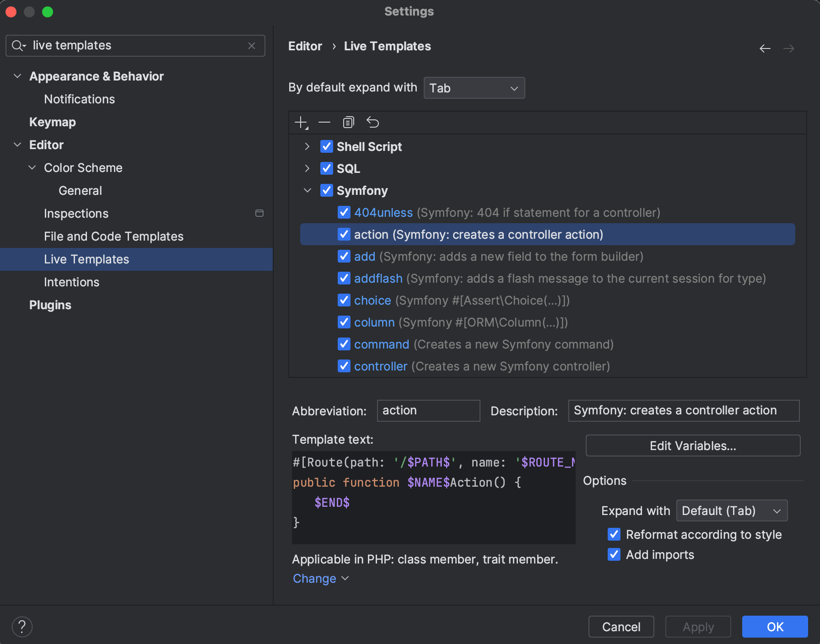Open help from the question mark icon
This screenshot has width=820, height=644.
coord(22,627)
